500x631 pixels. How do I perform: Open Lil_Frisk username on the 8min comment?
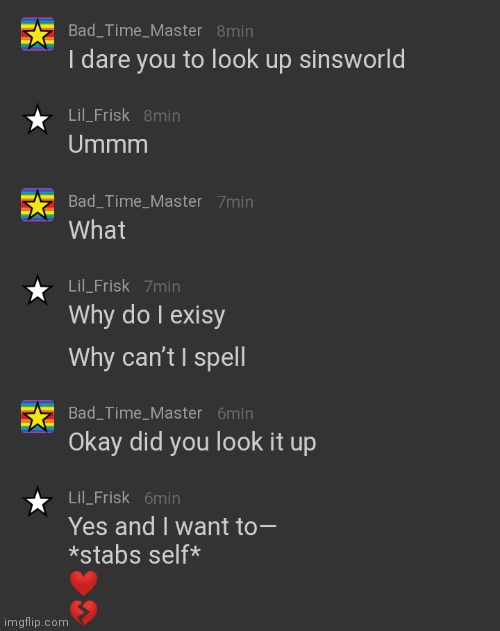pos(99,115)
